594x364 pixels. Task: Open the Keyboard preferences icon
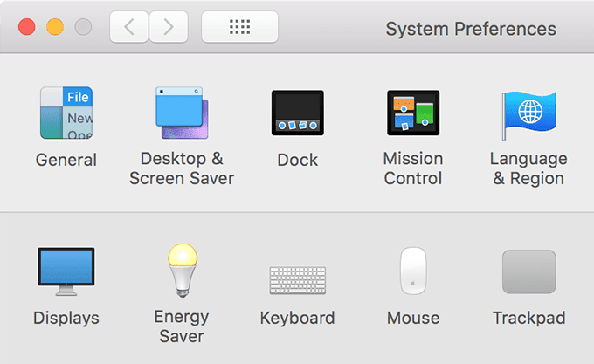[x=298, y=279]
